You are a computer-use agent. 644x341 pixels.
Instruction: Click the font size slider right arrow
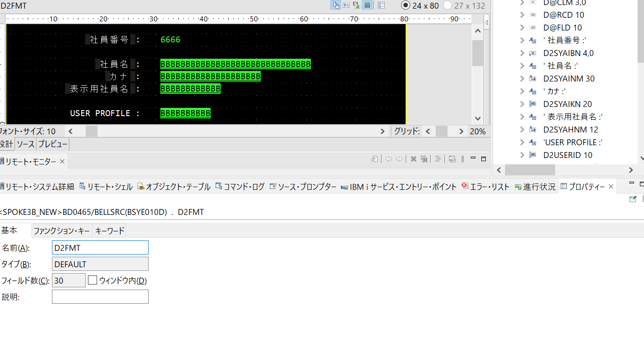(x=383, y=131)
